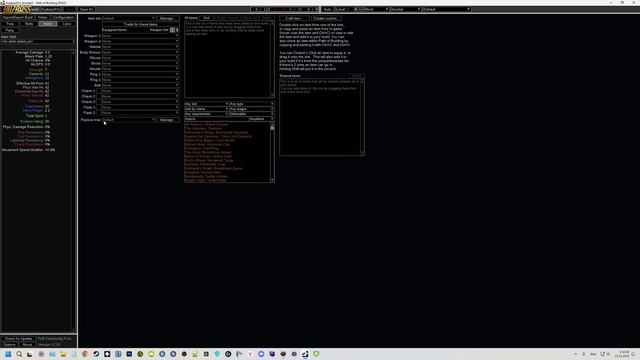Image resolution: width=640 pixels, height=360 pixels.
Task: Open the Any requirements filter dropdown
Action: tap(206, 114)
